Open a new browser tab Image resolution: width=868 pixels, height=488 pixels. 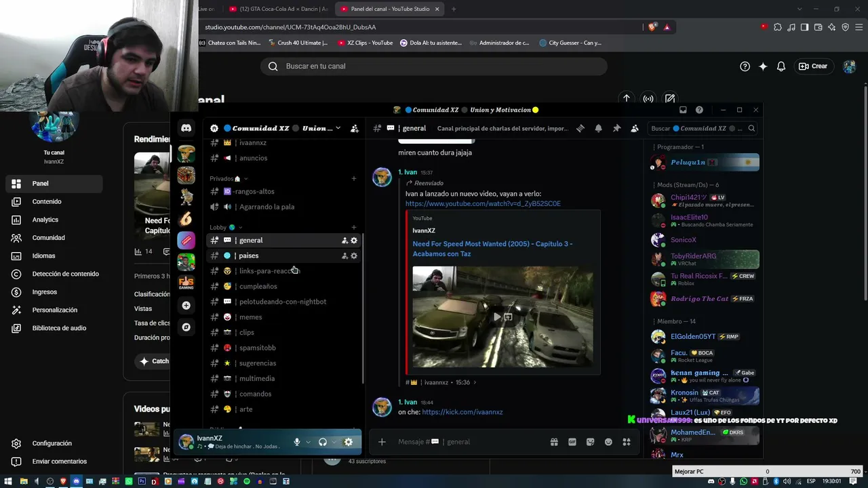pyautogui.click(x=454, y=9)
